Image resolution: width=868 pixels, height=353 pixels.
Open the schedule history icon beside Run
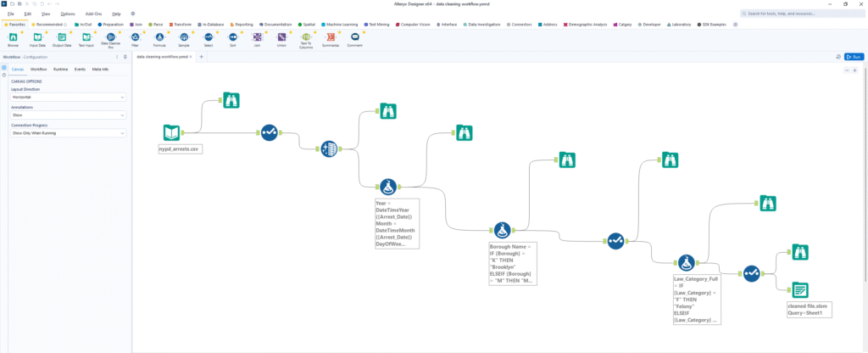tap(838, 57)
